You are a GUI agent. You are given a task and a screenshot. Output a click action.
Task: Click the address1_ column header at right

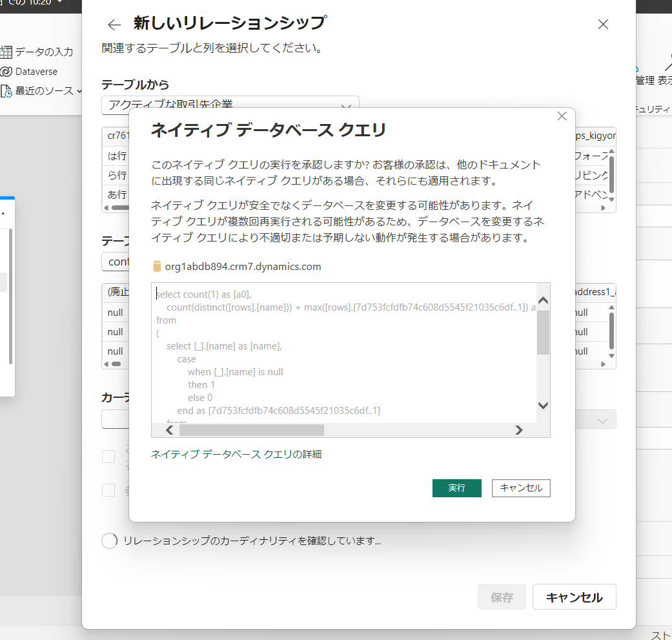(x=595, y=292)
